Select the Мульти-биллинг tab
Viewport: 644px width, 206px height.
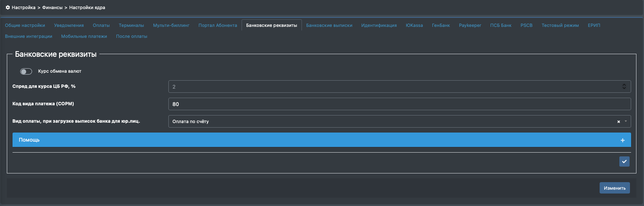coord(171,25)
